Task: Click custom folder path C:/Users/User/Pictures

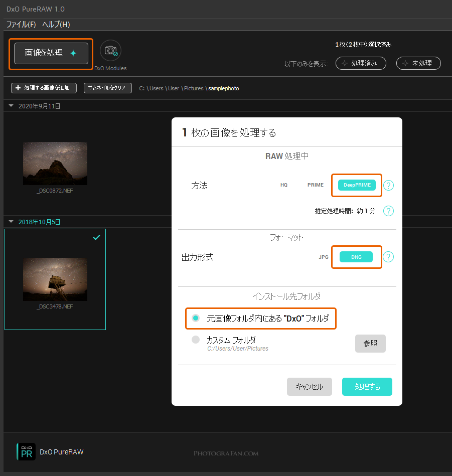Action: pos(238,349)
